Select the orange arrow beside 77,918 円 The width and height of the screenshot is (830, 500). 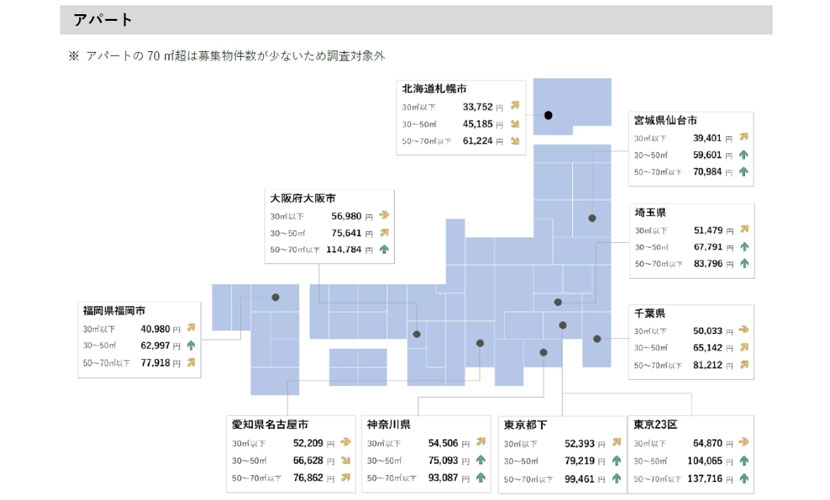[191, 362]
